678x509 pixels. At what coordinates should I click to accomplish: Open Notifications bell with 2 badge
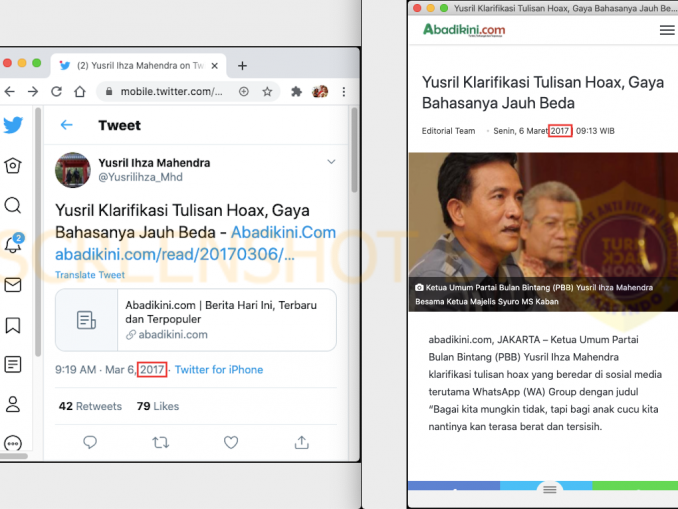click(13, 244)
